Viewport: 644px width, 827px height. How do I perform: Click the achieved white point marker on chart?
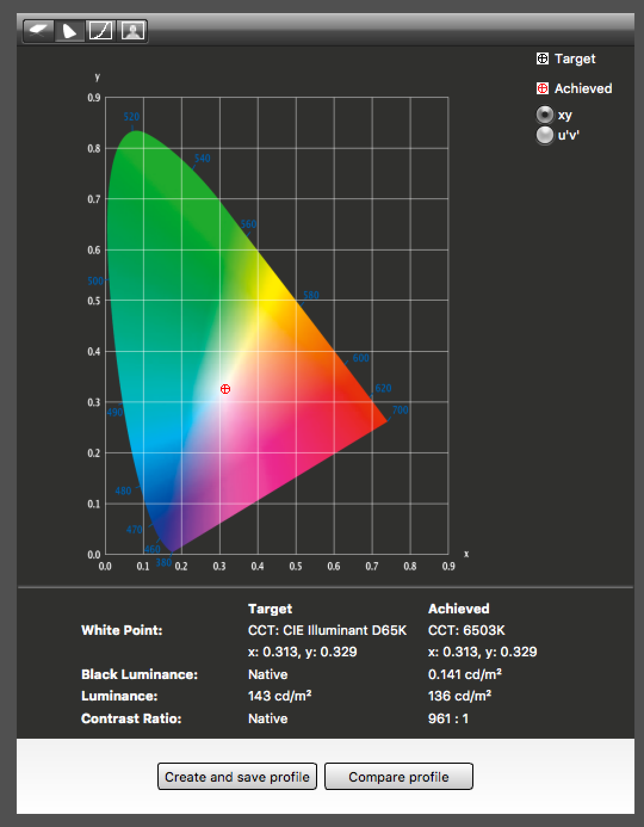(225, 388)
